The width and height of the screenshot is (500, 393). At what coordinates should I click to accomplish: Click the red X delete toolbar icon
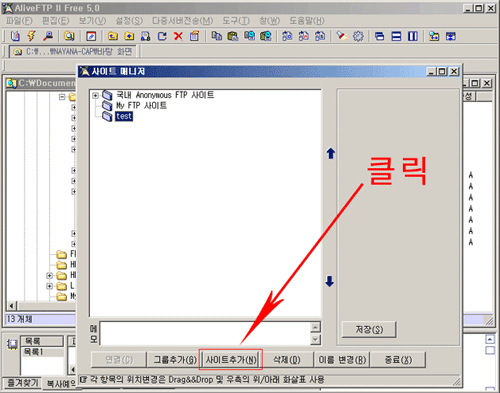(x=178, y=36)
